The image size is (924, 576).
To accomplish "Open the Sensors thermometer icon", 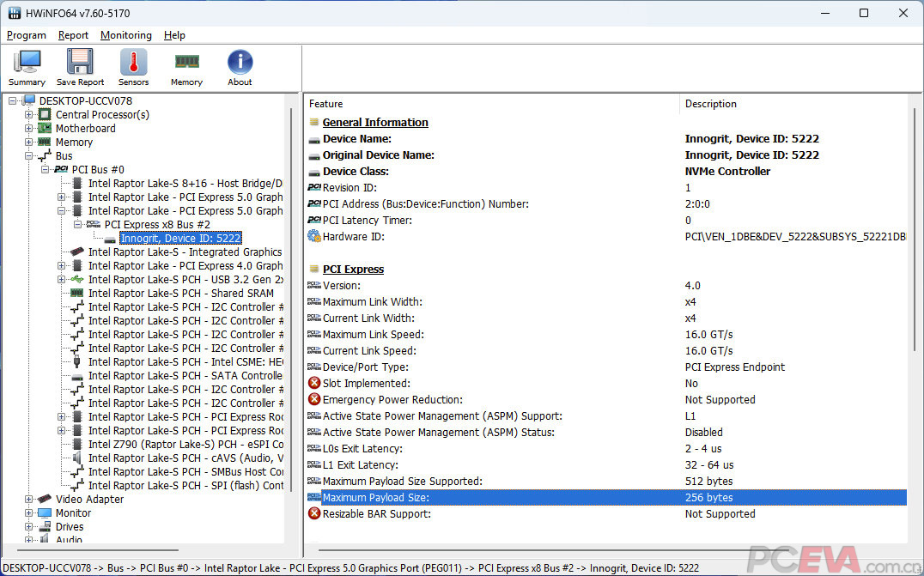I will point(133,63).
